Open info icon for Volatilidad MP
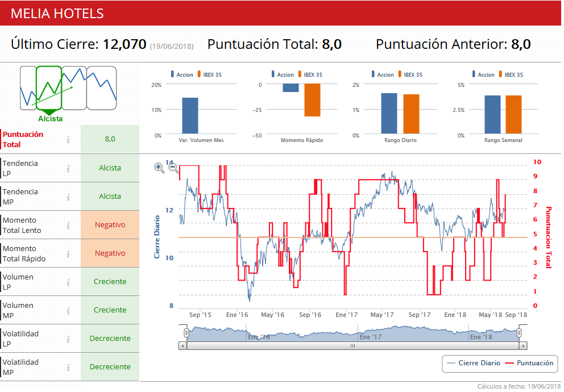 [68, 367]
